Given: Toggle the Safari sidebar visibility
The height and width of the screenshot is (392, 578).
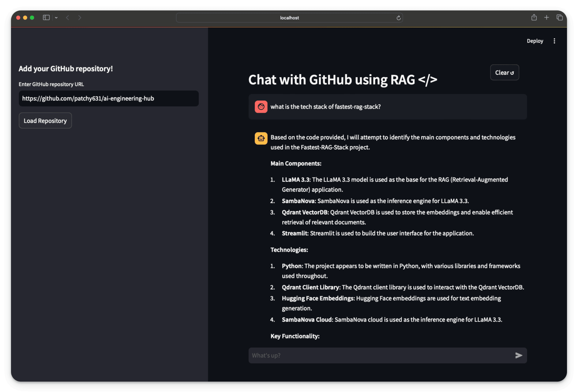Looking at the screenshot, I should 46,17.
